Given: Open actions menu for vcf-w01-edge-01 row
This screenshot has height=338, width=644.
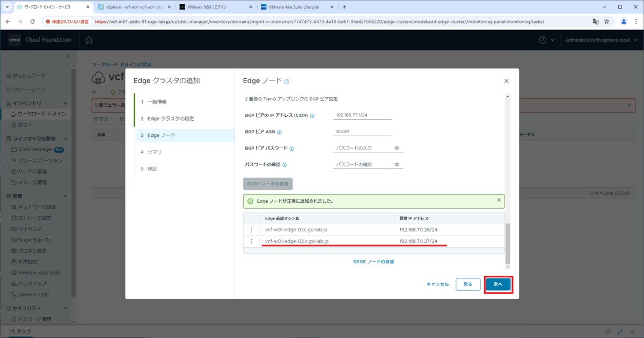Looking at the screenshot, I should pyautogui.click(x=252, y=230).
